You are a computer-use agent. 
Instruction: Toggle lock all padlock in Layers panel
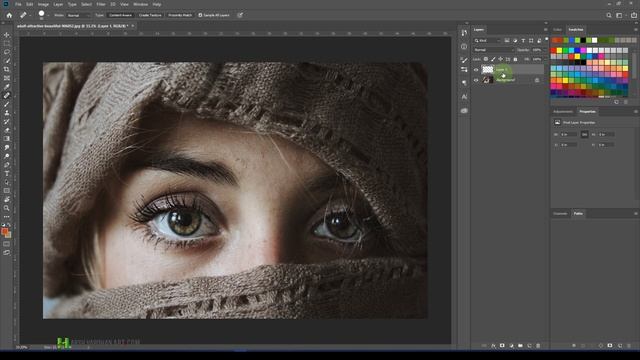(515, 59)
